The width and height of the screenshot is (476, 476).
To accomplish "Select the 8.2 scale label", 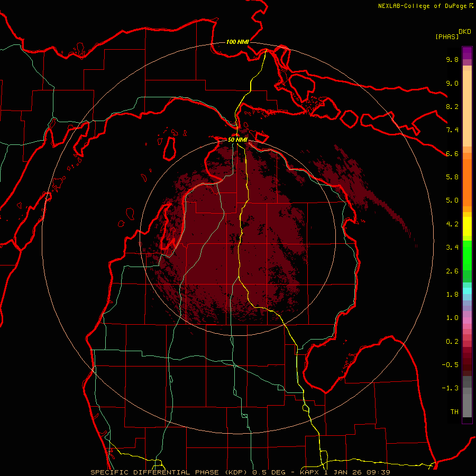I will (x=452, y=106).
